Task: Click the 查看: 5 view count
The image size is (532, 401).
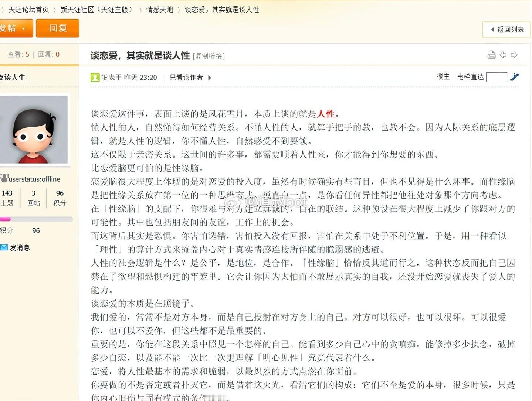Action: point(18,55)
